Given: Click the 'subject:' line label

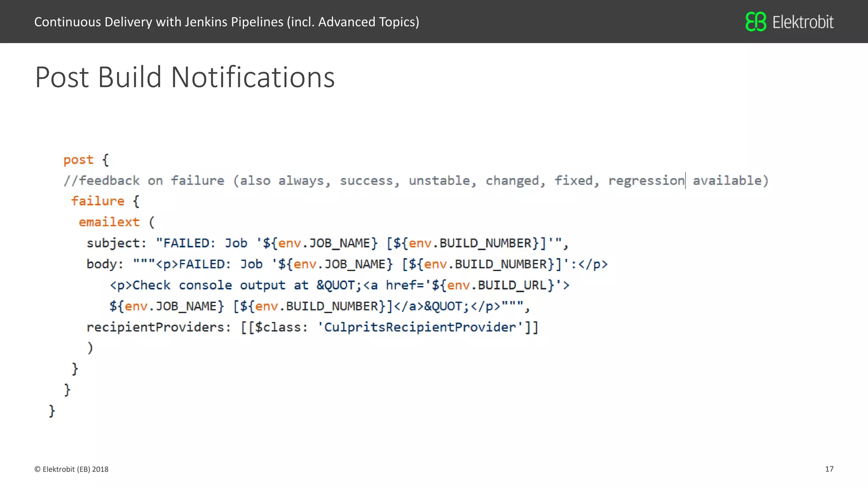Looking at the screenshot, I should click(116, 243).
